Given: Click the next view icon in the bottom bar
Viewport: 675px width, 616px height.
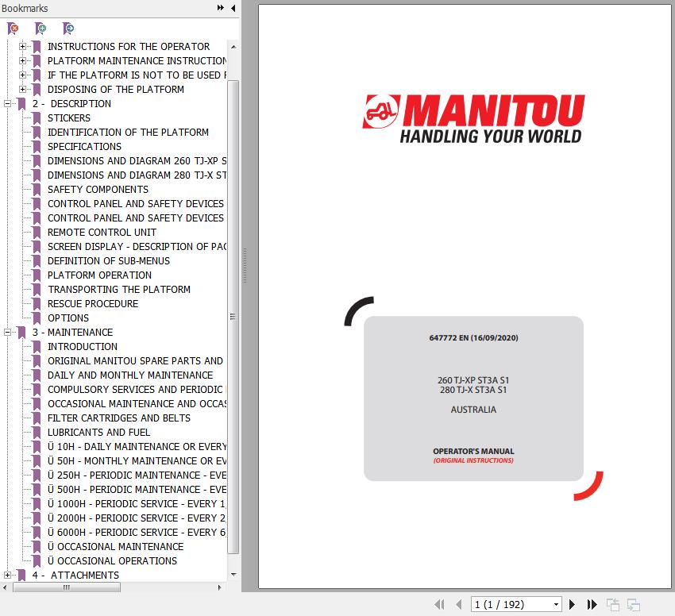Looking at the screenshot, I should pos(633,604).
